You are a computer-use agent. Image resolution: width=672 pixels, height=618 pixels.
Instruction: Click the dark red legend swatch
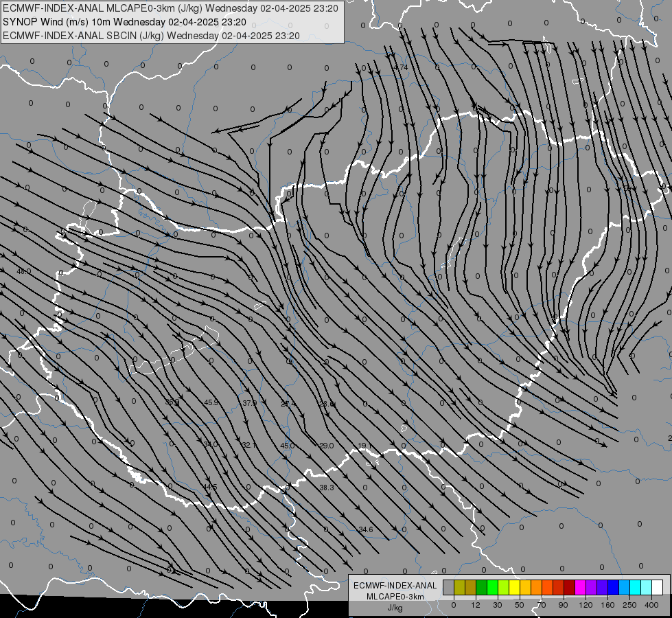click(x=570, y=588)
